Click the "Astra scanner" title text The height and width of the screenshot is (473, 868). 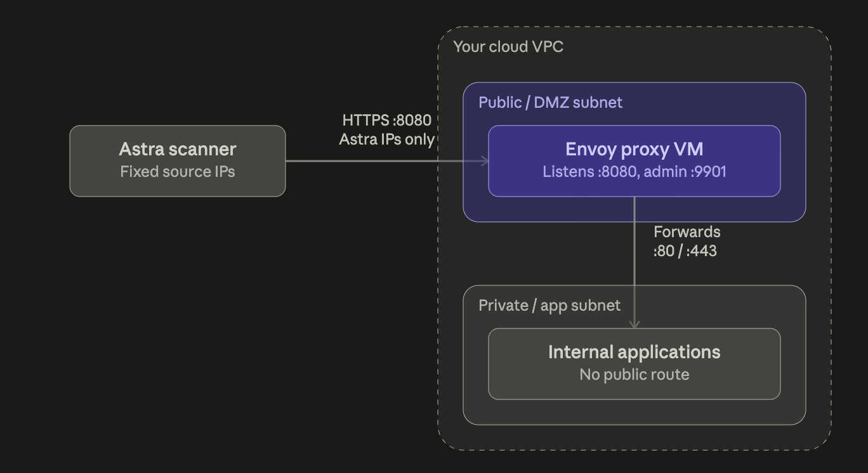tap(178, 149)
